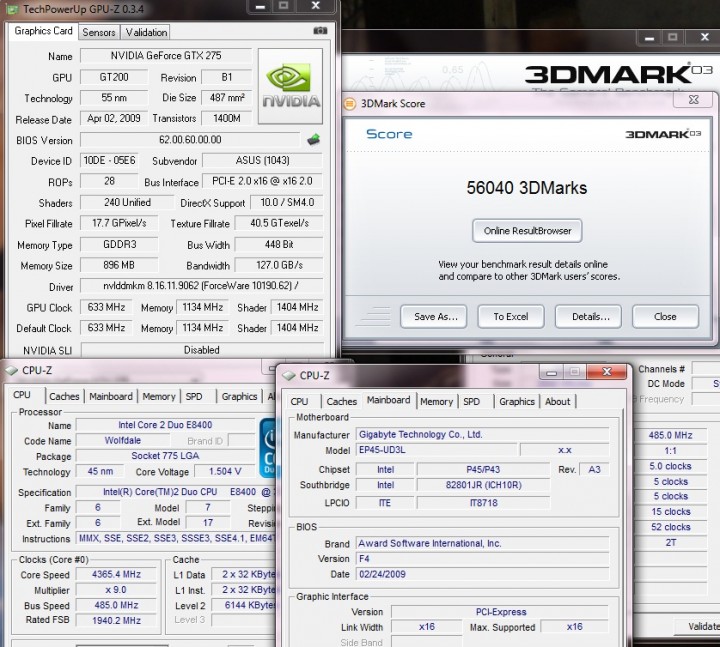The image size is (720, 647).
Task: Click the BIOS Version field 62.00.60.00.00
Action: 190,140
